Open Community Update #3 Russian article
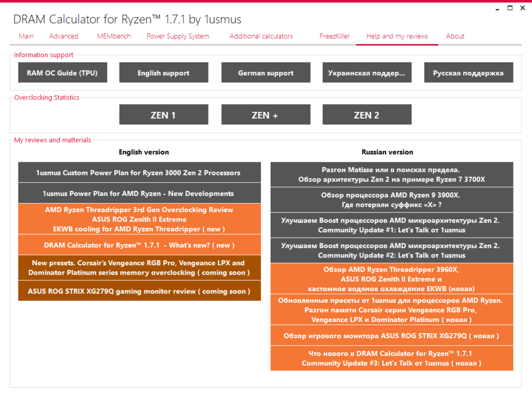The width and height of the screenshot is (532, 400). click(x=392, y=358)
